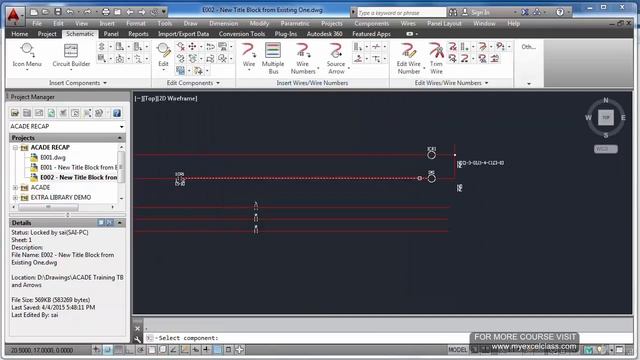Select E002 - New Title Block drawing in tree
Image resolution: width=640 pixels, height=360 pixels.
point(78,178)
